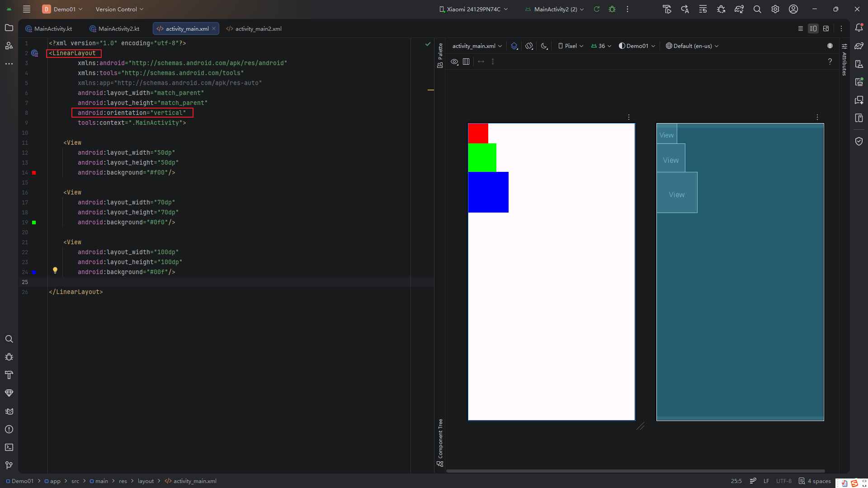Click the 25:5 caret position status

(736, 481)
